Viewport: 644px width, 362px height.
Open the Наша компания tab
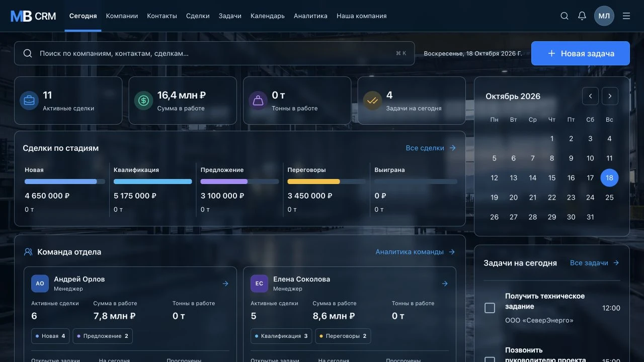[x=362, y=16]
